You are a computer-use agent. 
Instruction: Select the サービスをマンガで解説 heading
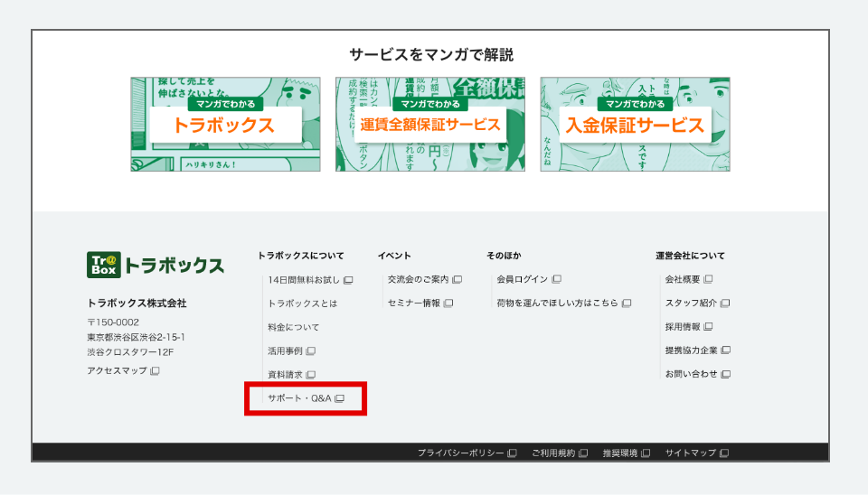[x=431, y=55]
